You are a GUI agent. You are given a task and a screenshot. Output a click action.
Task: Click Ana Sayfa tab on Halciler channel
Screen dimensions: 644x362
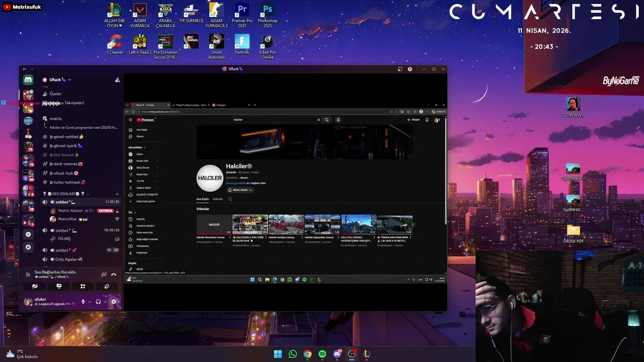(202, 199)
